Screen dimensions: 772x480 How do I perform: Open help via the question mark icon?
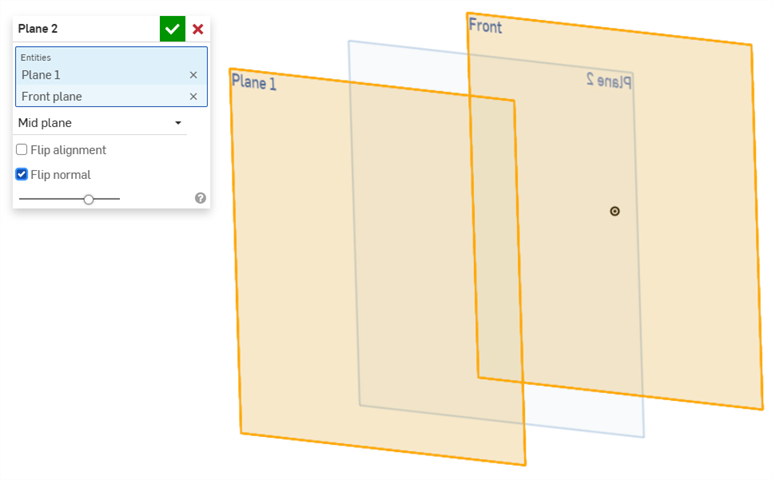[x=200, y=198]
